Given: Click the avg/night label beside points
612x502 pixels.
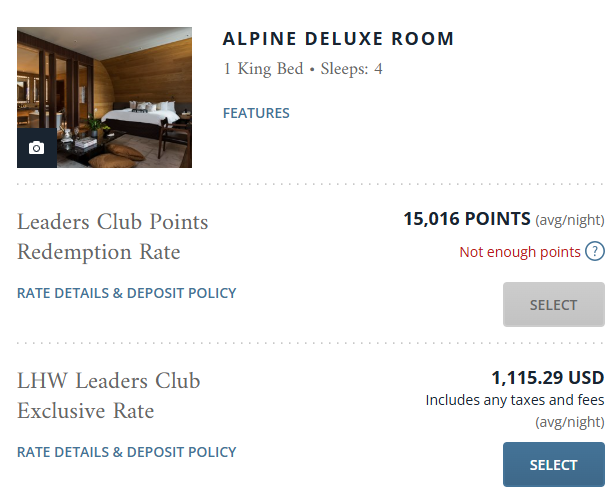Looking at the screenshot, I should pyautogui.click(x=570, y=220).
